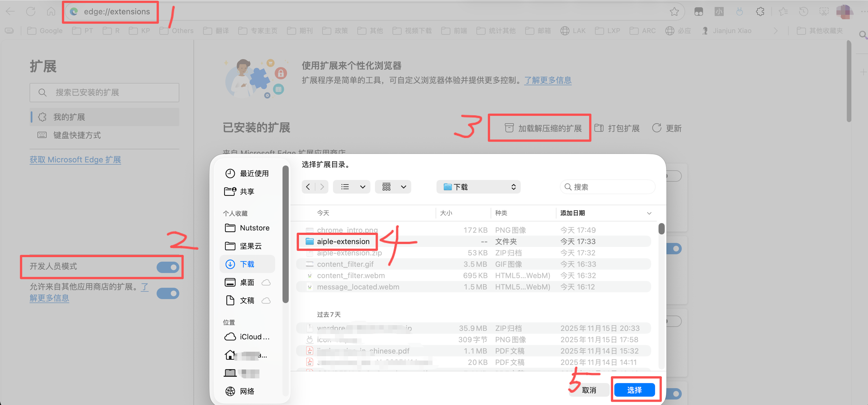868x405 pixels.
Task: Toggle allow other stores extensions switch
Action: [168, 293]
